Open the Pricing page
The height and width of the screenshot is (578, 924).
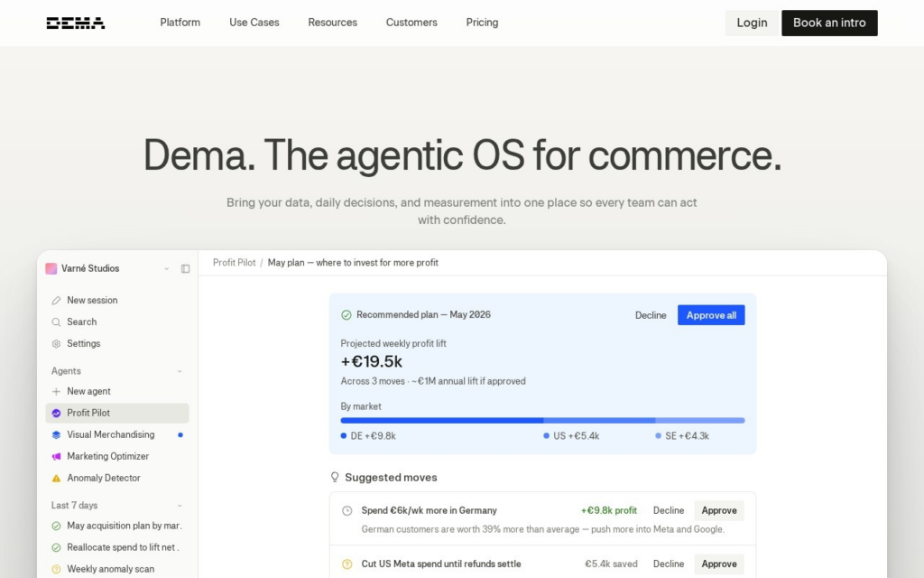(482, 23)
